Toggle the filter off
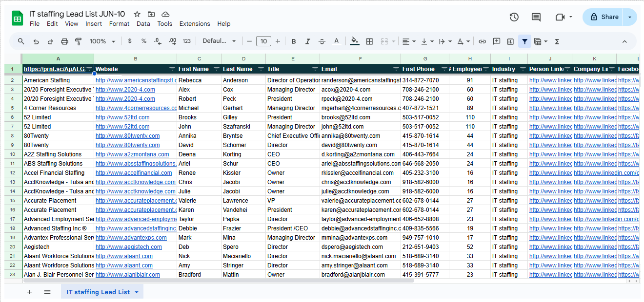Image resolution: width=644 pixels, height=302 pixels. coord(524,41)
